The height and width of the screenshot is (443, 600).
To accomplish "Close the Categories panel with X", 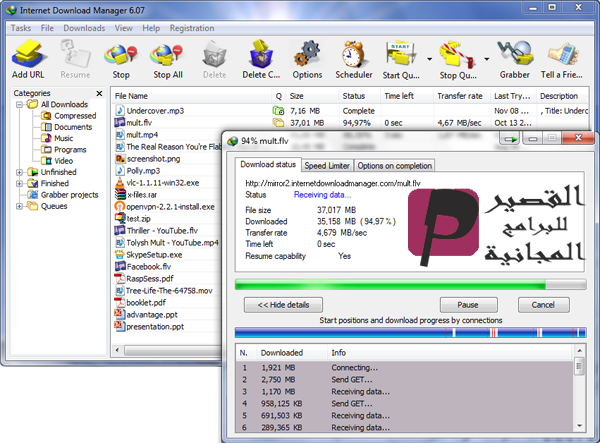I will point(99,93).
